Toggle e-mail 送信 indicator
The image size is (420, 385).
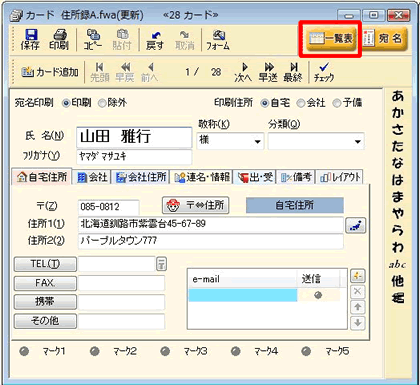click(x=318, y=295)
